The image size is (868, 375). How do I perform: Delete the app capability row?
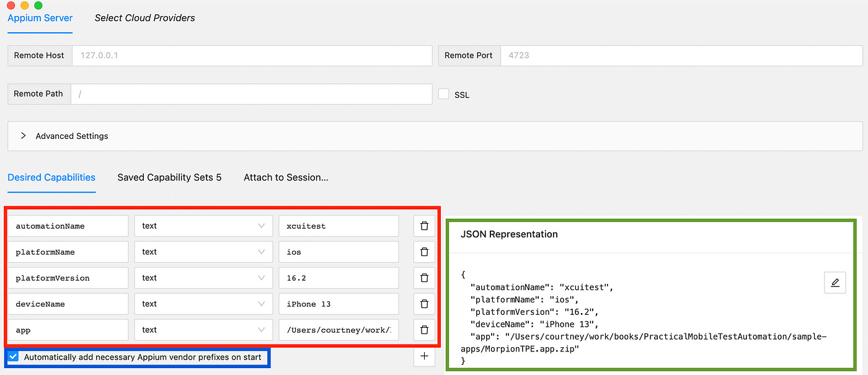[x=424, y=330]
